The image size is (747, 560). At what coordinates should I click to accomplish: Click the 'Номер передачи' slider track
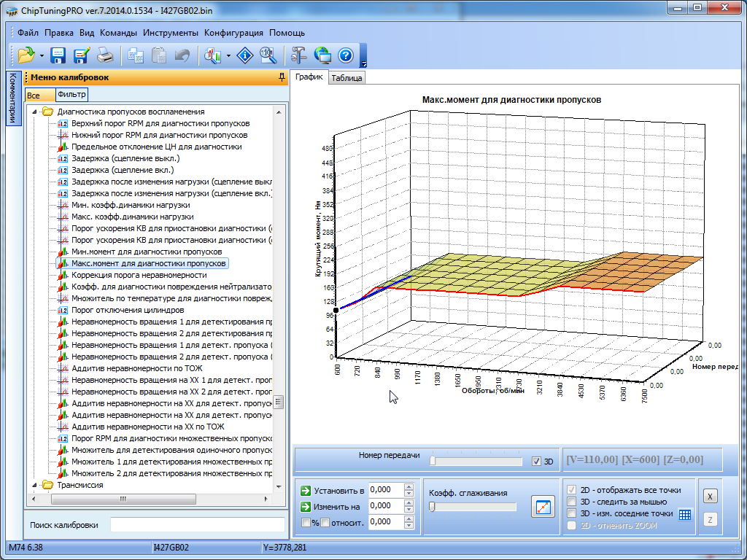pyautogui.click(x=476, y=462)
